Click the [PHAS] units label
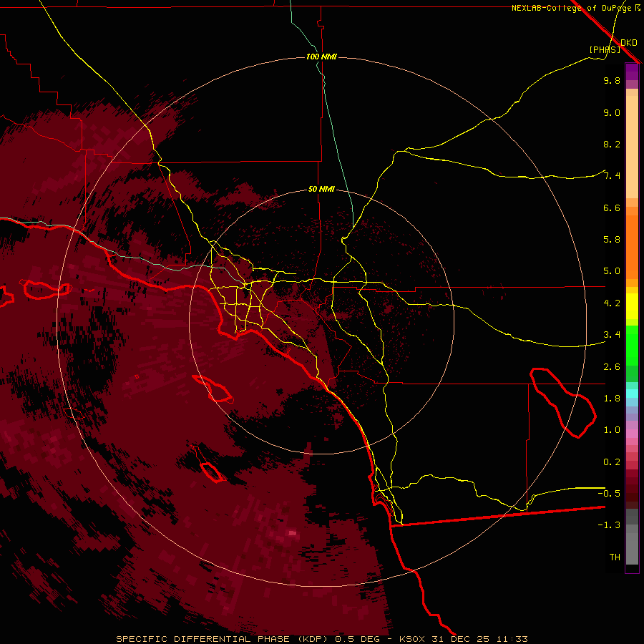This screenshot has width=644, height=644. (605, 49)
